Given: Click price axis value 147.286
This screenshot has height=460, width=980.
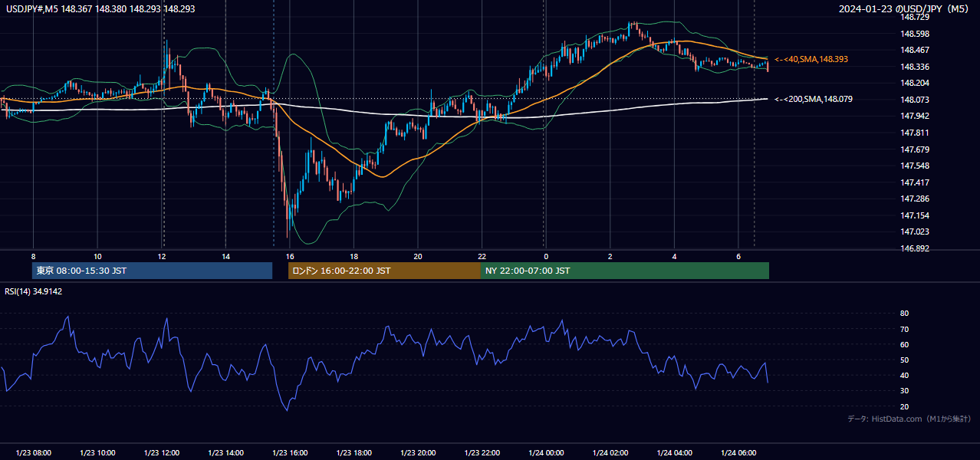Looking at the screenshot, I should [915, 199].
